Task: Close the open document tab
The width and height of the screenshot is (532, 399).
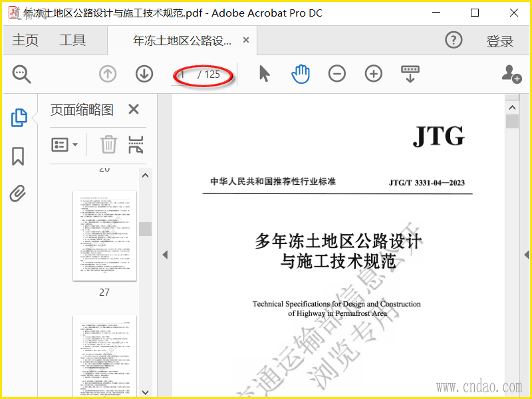Action: [x=246, y=41]
